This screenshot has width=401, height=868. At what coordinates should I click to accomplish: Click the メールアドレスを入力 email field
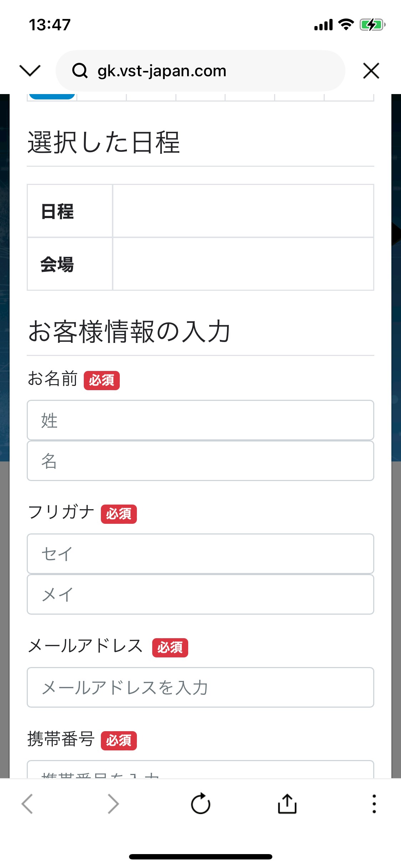point(200,687)
